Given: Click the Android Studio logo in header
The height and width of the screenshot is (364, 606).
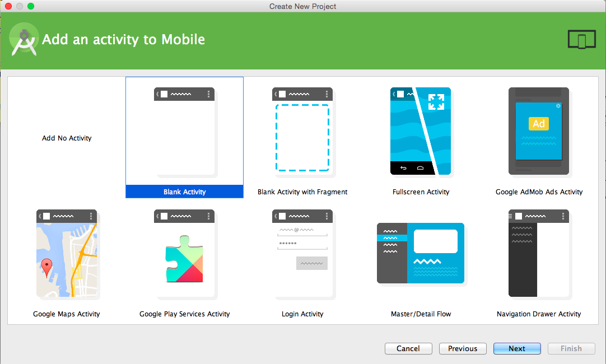Looking at the screenshot, I should 24,39.
